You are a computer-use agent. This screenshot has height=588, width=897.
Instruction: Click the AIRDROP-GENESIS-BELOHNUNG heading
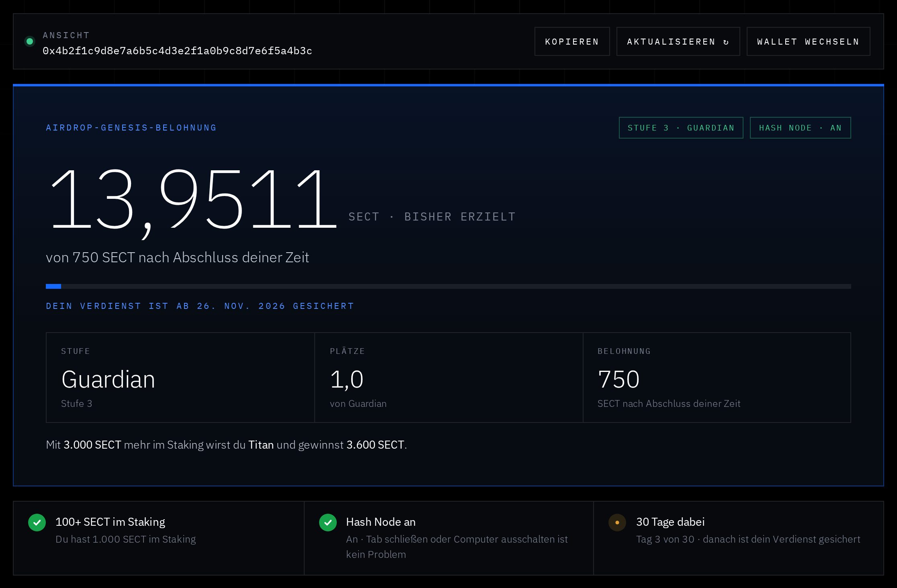coord(131,128)
